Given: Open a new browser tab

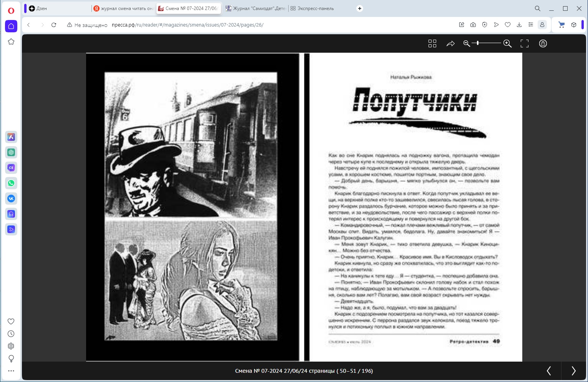Looking at the screenshot, I should 360,8.
